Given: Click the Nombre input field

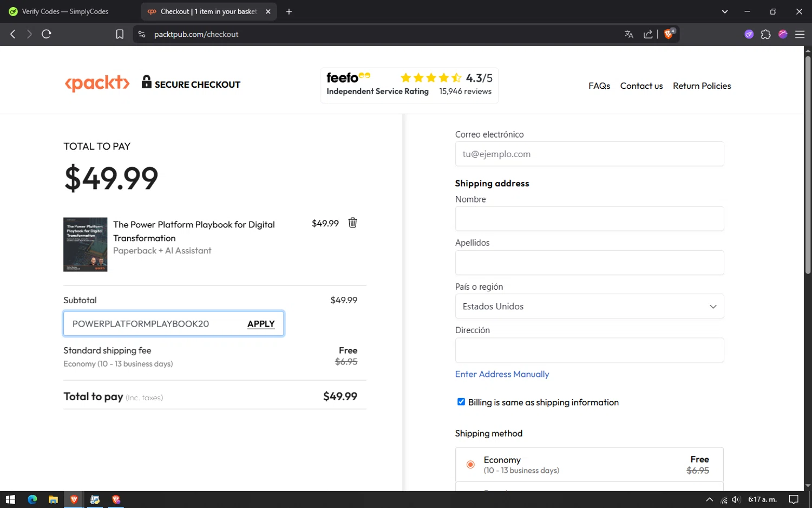Looking at the screenshot, I should click(x=590, y=219).
